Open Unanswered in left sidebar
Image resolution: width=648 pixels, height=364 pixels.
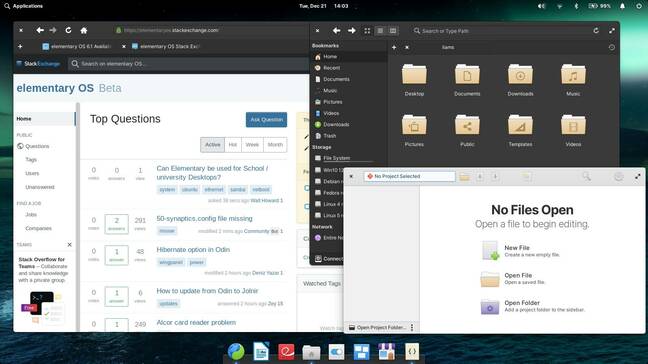40,187
